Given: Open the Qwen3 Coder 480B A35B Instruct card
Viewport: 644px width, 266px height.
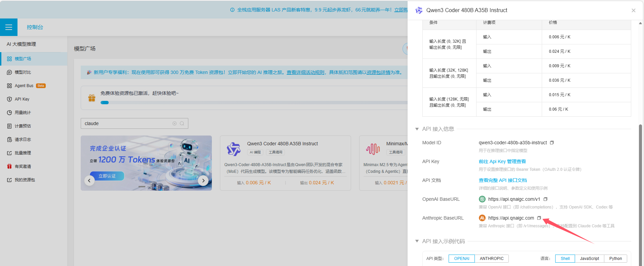Looking at the screenshot, I should [285, 163].
